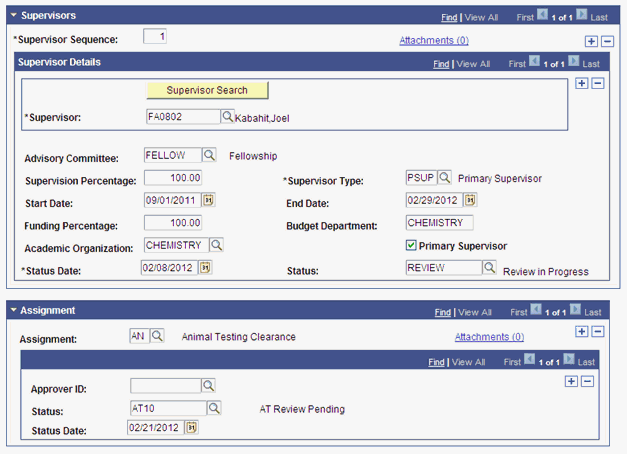
Task: Collapse the Assignment section
Action: 14,310
